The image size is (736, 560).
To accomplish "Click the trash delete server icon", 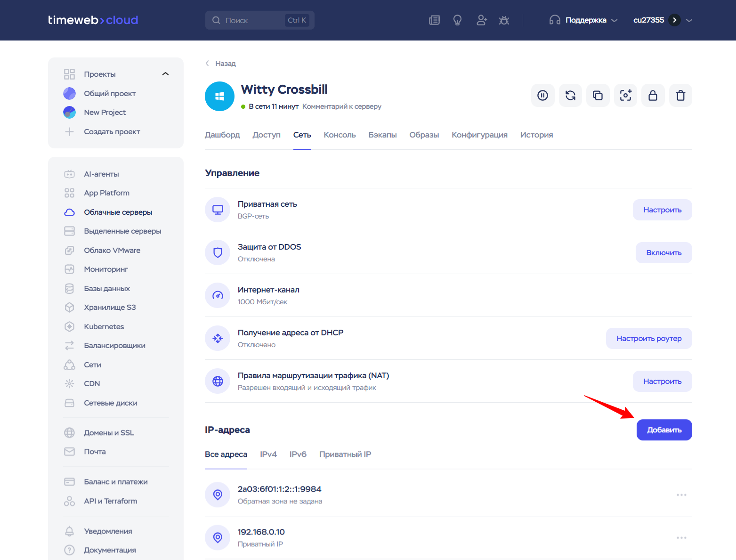I will pyautogui.click(x=680, y=96).
